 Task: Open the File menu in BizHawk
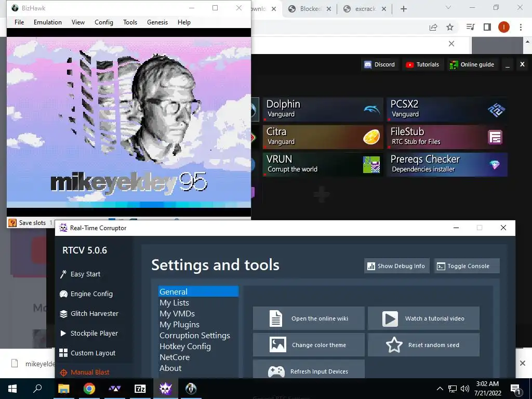pyautogui.click(x=19, y=22)
